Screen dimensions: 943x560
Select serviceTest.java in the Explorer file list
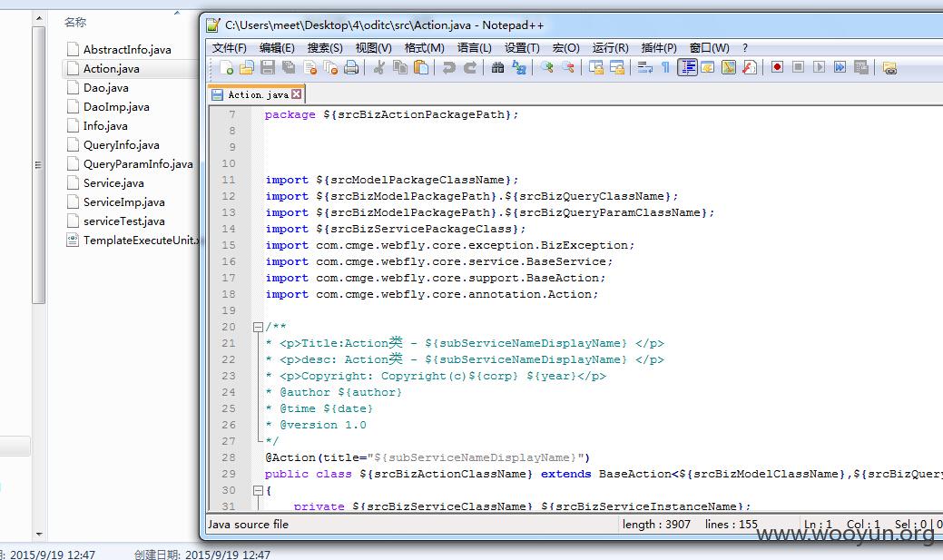point(124,221)
